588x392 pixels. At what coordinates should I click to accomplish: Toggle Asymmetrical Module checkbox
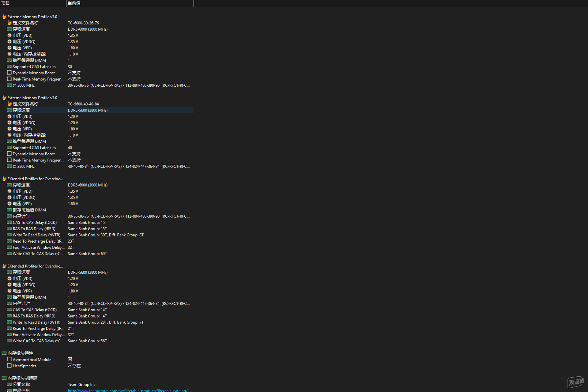(9, 360)
